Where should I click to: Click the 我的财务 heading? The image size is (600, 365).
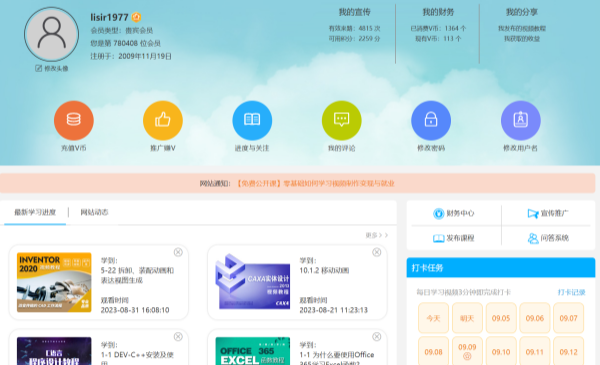point(438,12)
